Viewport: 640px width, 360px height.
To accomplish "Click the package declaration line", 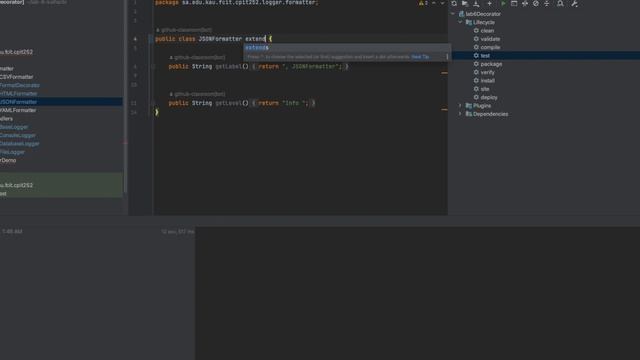I will click(x=236, y=2).
